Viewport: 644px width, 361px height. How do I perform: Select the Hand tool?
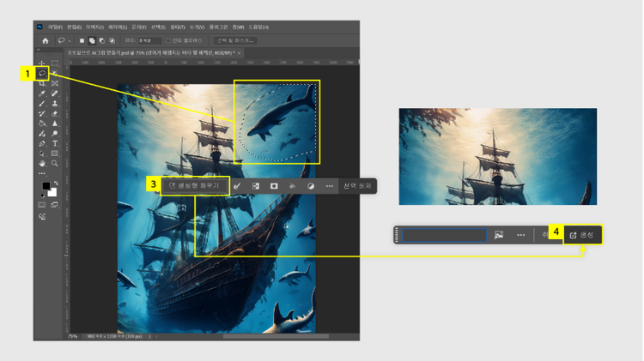click(x=42, y=163)
